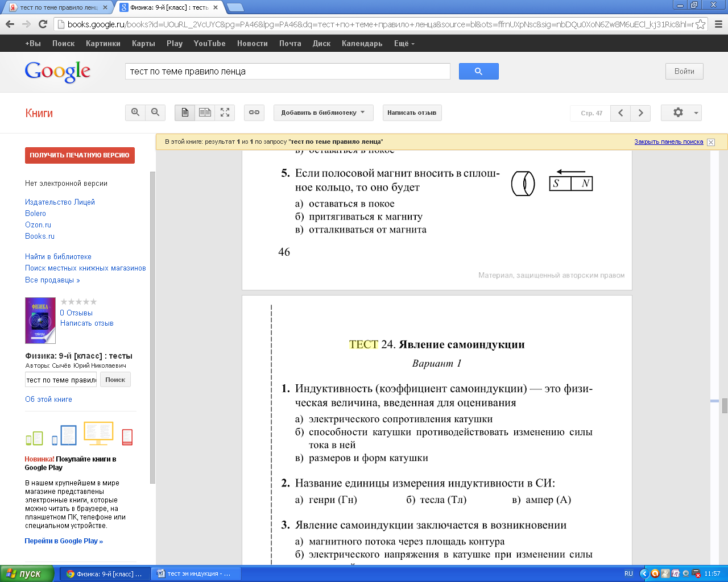
Task: Click the zoom out magnifier icon
Action: click(155, 113)
